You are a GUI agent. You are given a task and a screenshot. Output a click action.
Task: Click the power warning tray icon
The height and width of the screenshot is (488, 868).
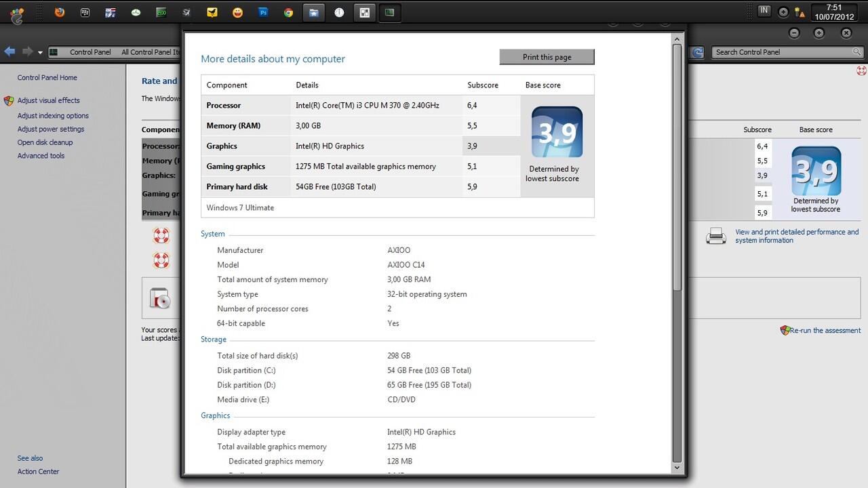[800, 12]
